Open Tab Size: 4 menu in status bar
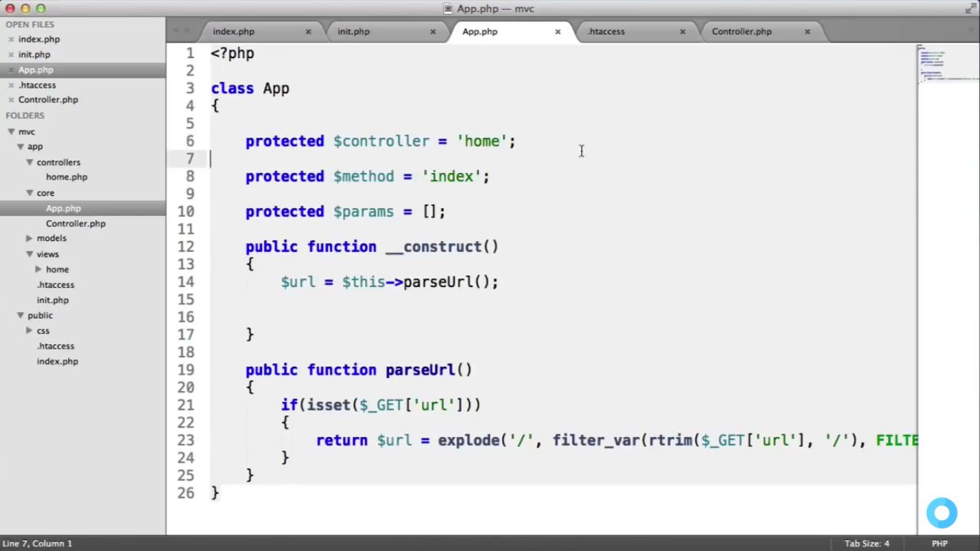Screen dimensions: 980x551 click(867, 544)
